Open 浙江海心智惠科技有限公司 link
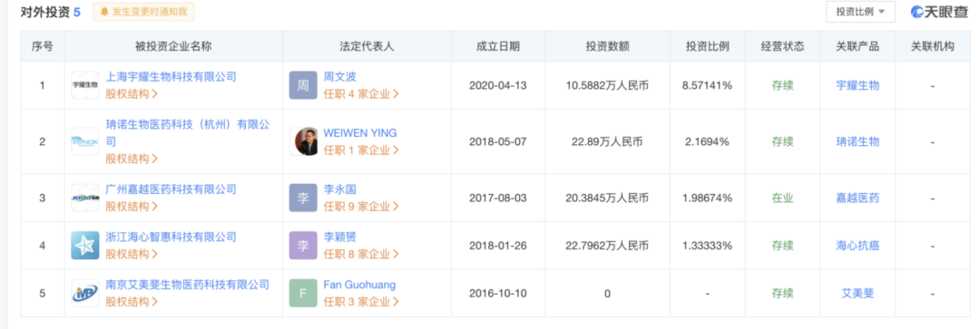The image size is (980, 329). (x=171, y=237)
